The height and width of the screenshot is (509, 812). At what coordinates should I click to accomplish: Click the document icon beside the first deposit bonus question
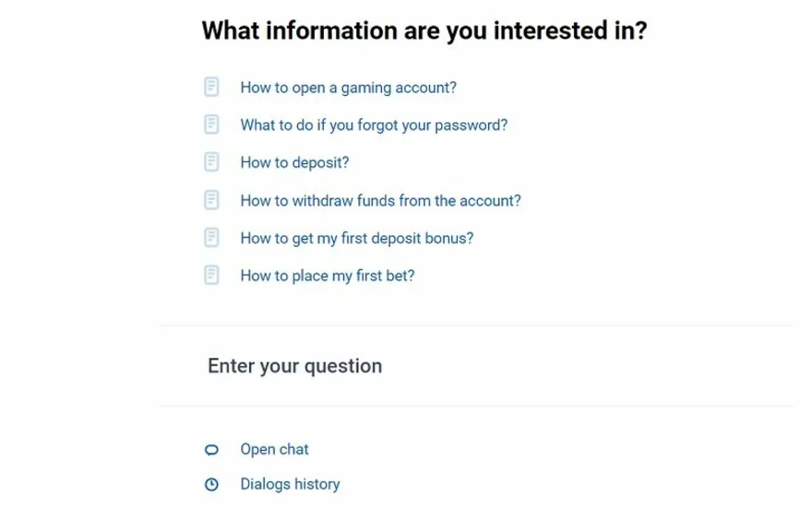pos(211,237)
